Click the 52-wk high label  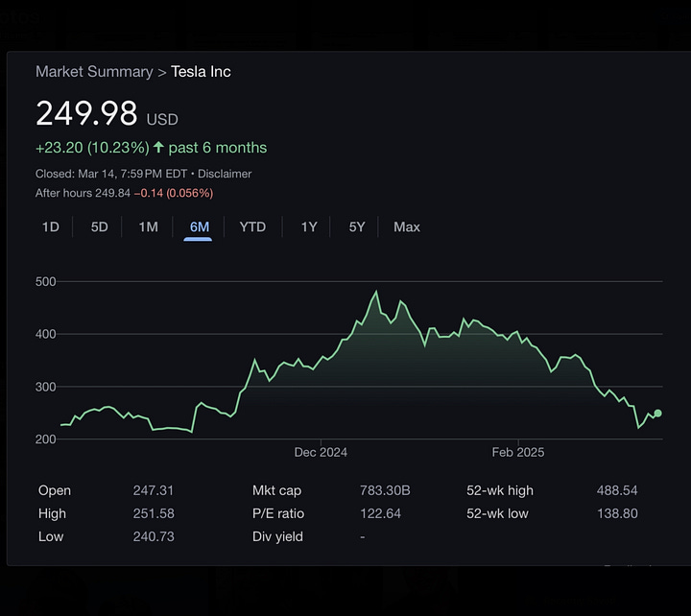pos(500,490)
